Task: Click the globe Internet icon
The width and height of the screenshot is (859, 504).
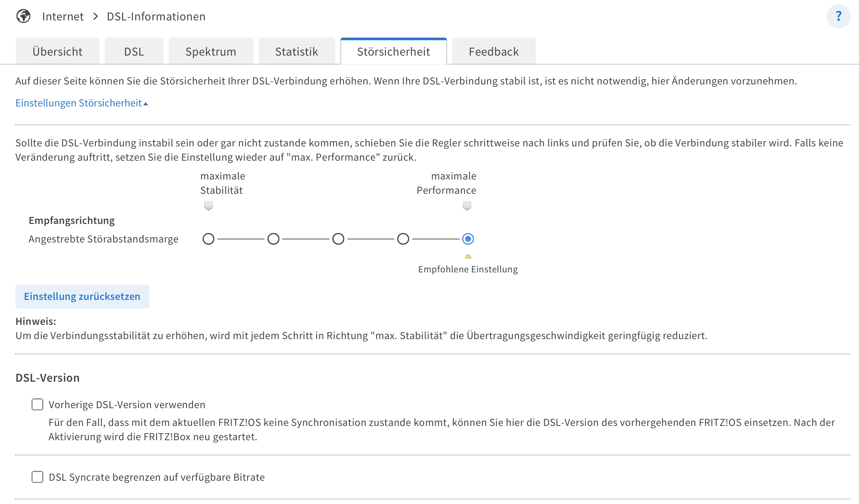Action: (x=23, y=16)
